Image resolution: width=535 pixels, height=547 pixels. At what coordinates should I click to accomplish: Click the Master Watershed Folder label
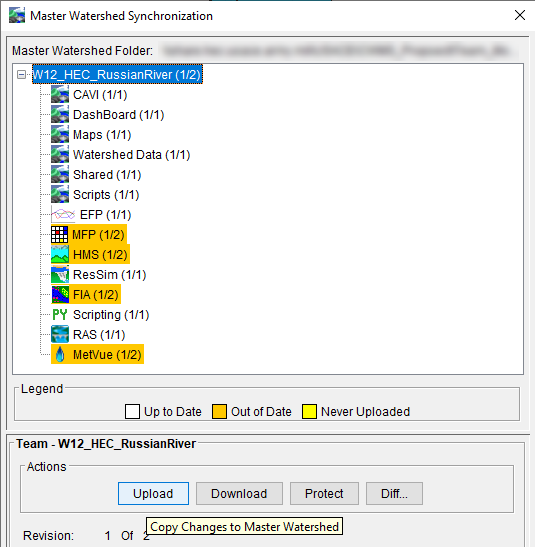click(x=83, y=51)
